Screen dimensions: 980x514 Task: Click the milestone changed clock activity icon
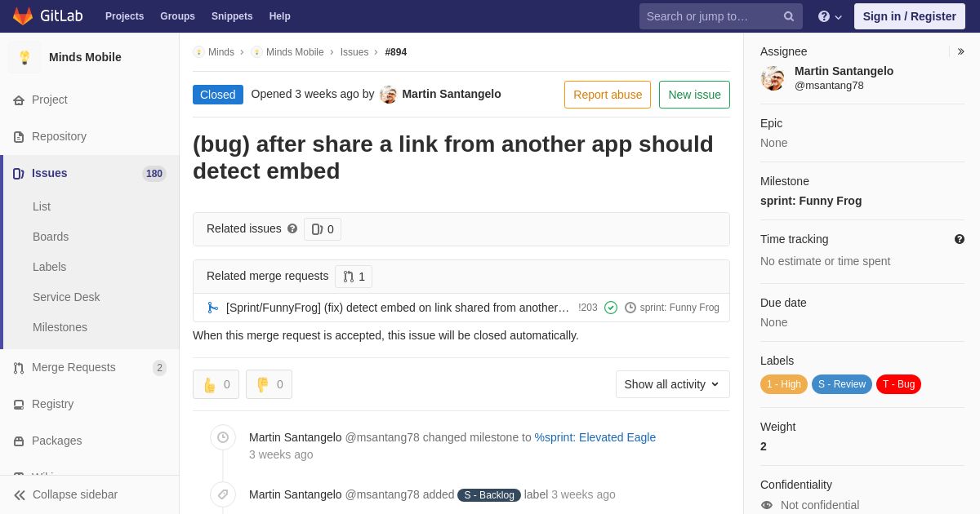pyautogui.click(x=223, y=437)
